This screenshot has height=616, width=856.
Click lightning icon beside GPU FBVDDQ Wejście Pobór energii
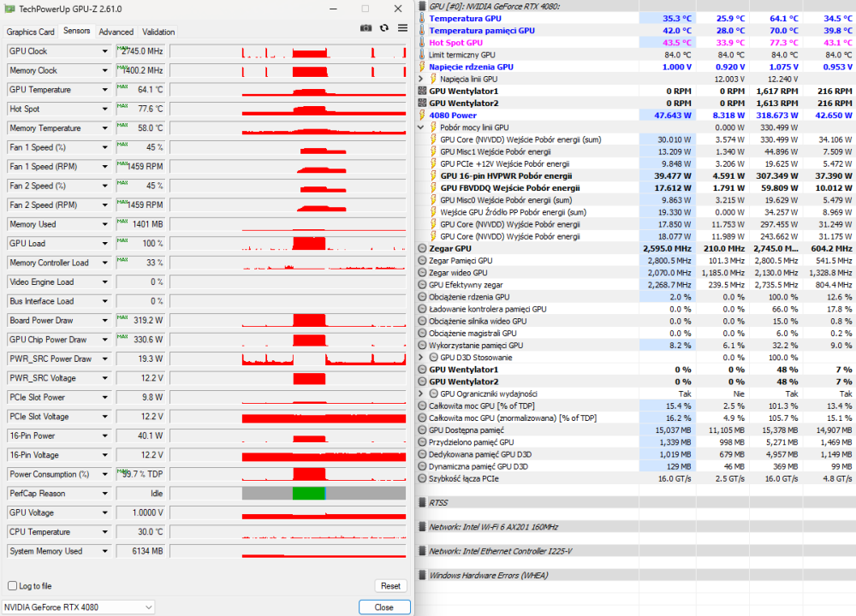coord(433,187)
